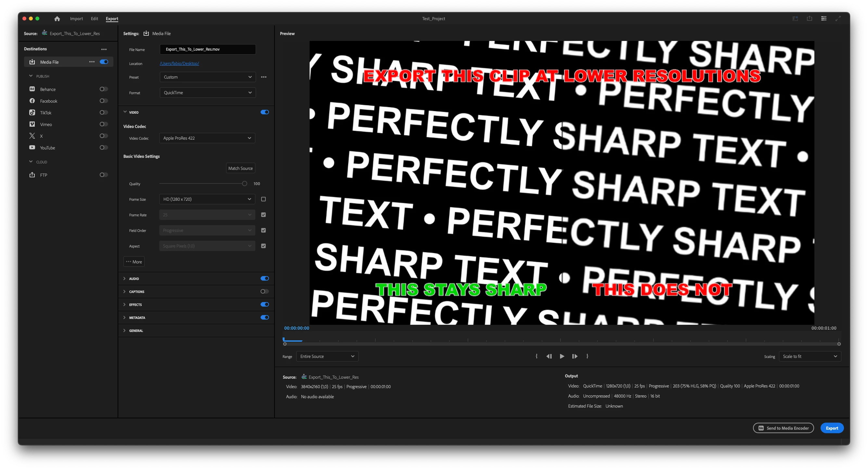868x469 pixels.
Task: Switch to the Edit tab
Action: (94, 19)
